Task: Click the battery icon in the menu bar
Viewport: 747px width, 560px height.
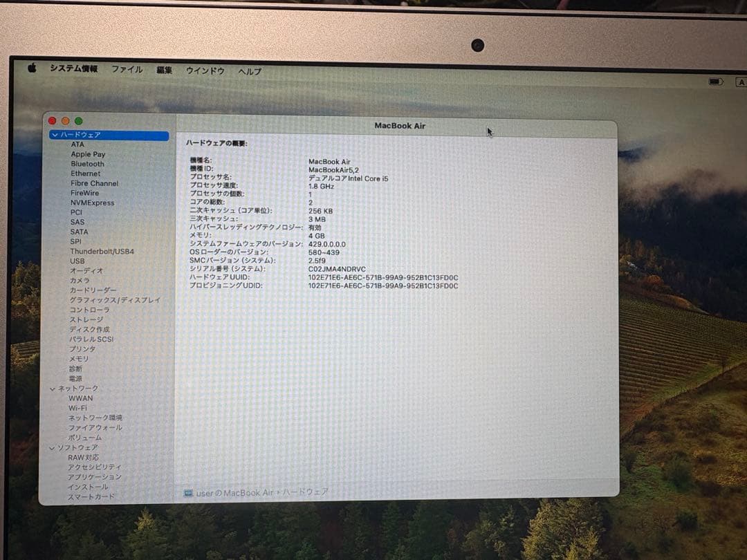Action: click(714, 81)
